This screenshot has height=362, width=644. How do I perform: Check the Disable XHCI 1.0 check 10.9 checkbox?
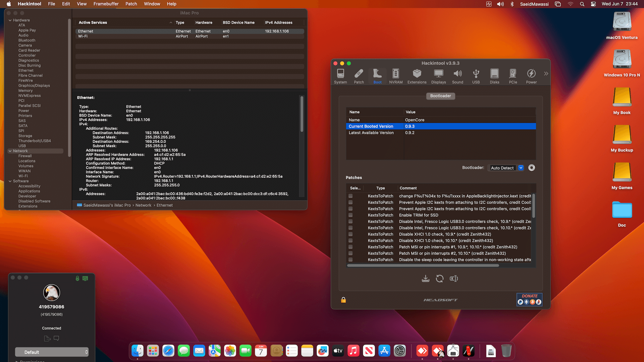click(351, 234)
